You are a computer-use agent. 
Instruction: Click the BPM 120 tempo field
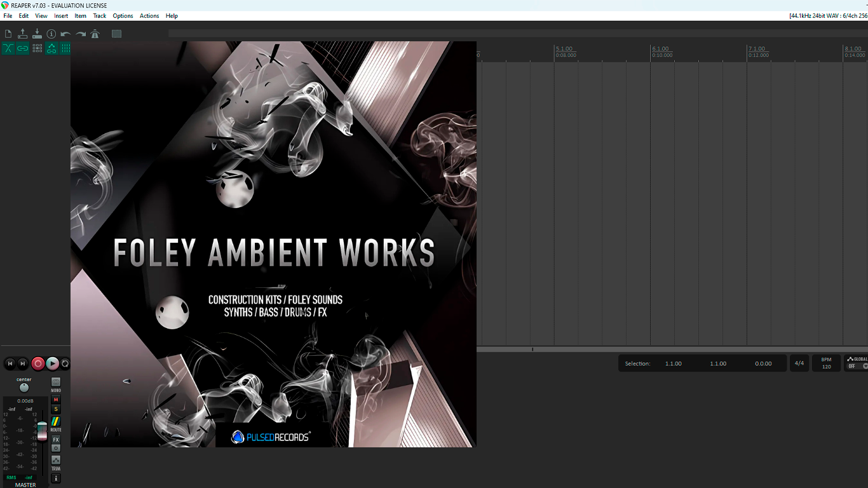pos(827,363)
